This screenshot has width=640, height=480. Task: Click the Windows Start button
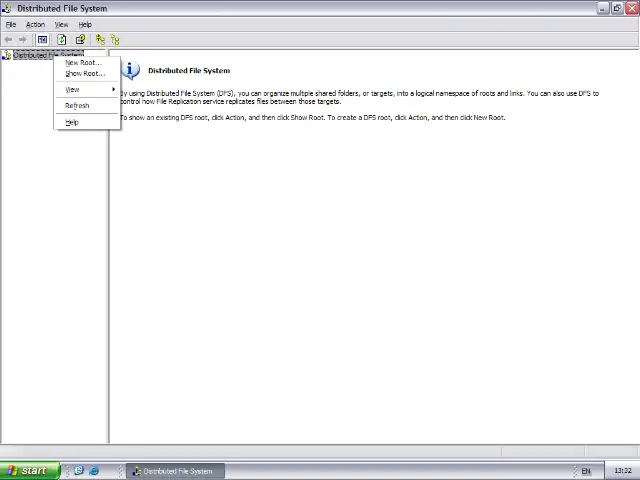tap(30, 471)
